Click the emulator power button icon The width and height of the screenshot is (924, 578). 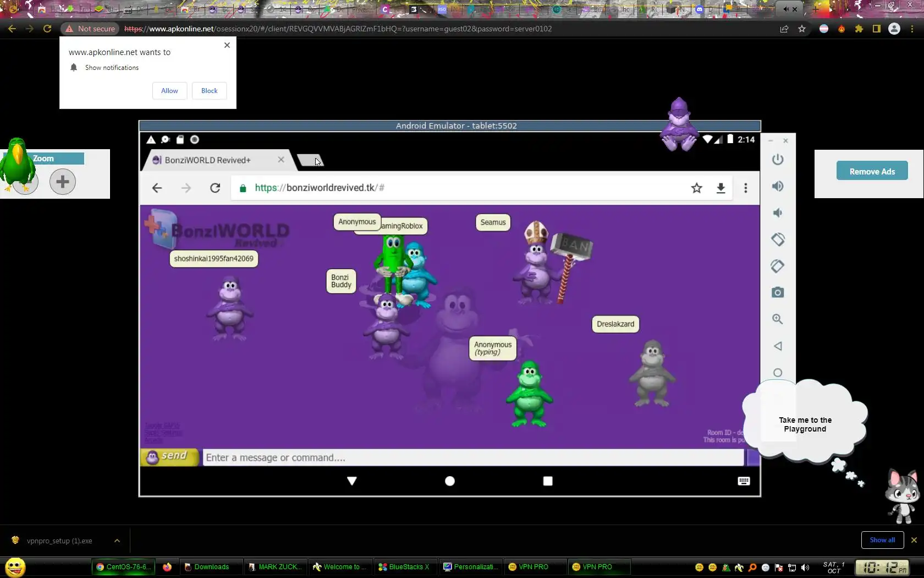777,160
